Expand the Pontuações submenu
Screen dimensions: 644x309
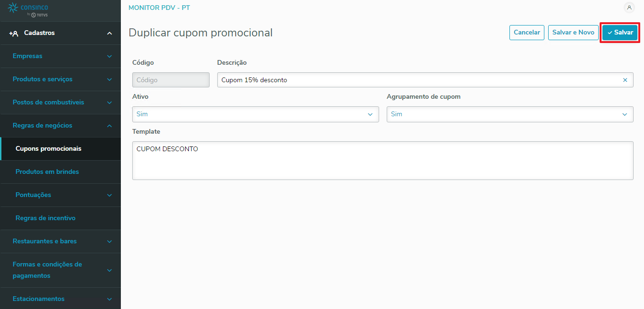pyautogui.click(x=110, y=195)
